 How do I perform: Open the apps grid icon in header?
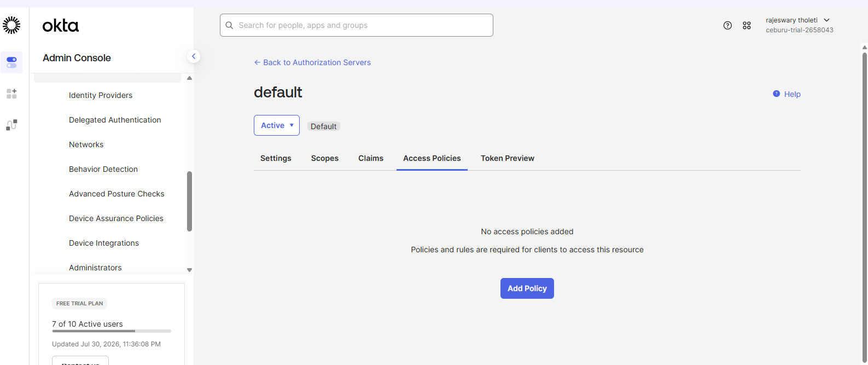tap(747, 25)
